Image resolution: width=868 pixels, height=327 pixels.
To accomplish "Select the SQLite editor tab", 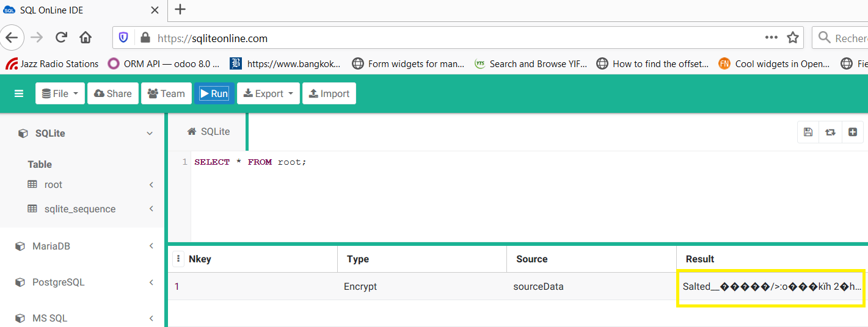I will (209, 132).
